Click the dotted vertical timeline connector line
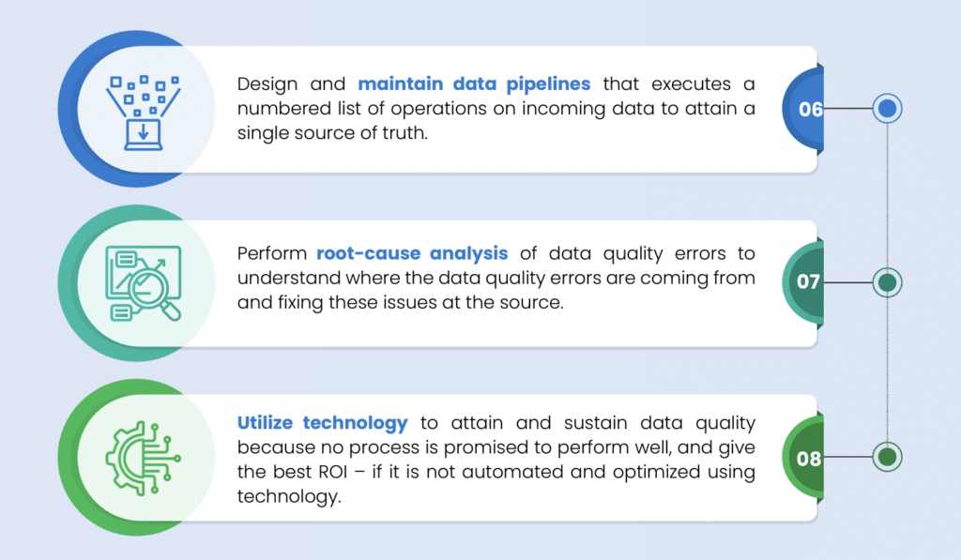This screenshot has height=560, width=961. (887, 196)
